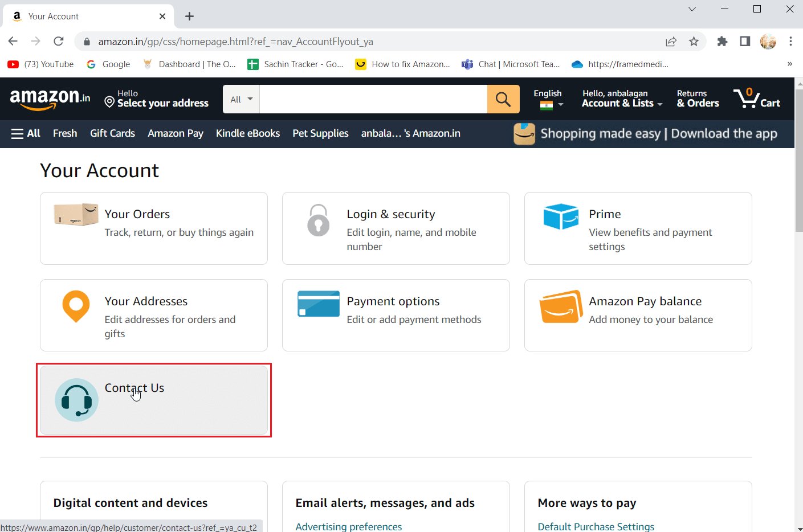Click Advertising preferences link
803x532 pixels.
(x=349, y=526)
